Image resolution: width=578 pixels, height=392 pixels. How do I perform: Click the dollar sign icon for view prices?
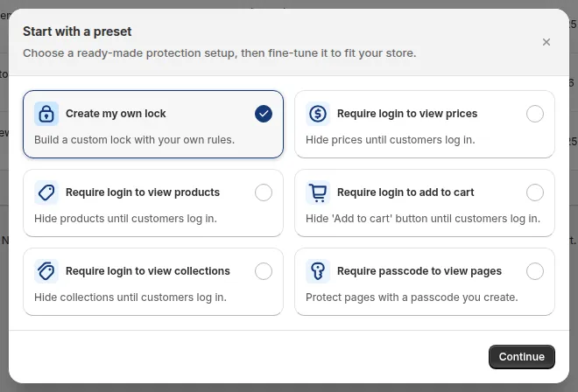[x=318, y=114]
